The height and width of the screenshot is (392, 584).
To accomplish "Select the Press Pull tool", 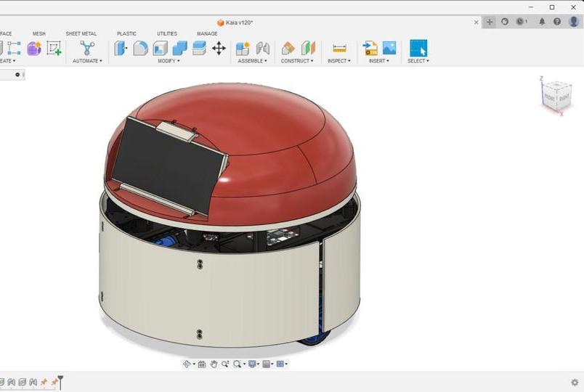I will pos(121,49).
